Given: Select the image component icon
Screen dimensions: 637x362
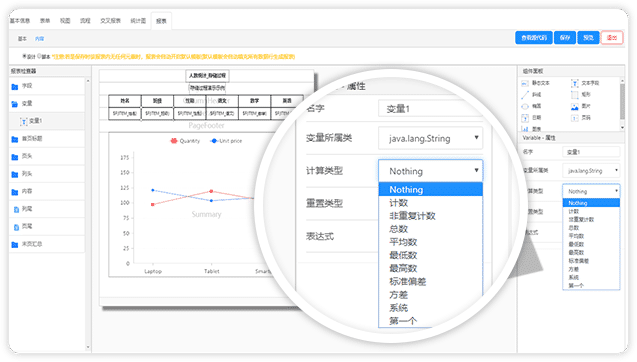Looking at the screenshot, I should (574, 106).
